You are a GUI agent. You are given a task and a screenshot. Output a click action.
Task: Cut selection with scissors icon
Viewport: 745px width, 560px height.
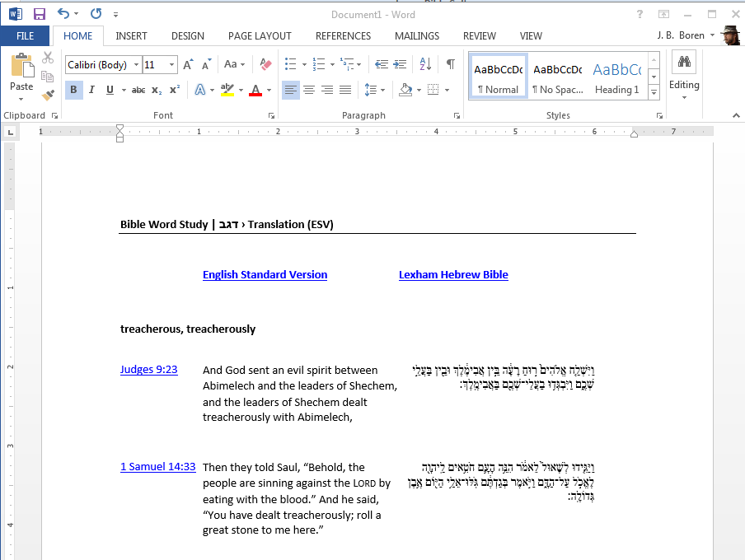pos(48,58)
